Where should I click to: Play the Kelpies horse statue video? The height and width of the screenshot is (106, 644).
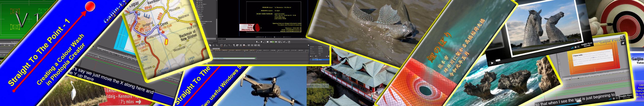(x=492, y=63)
